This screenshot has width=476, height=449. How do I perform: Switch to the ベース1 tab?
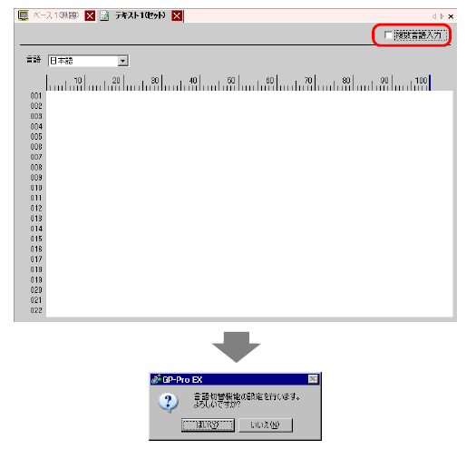coord(56,15)
